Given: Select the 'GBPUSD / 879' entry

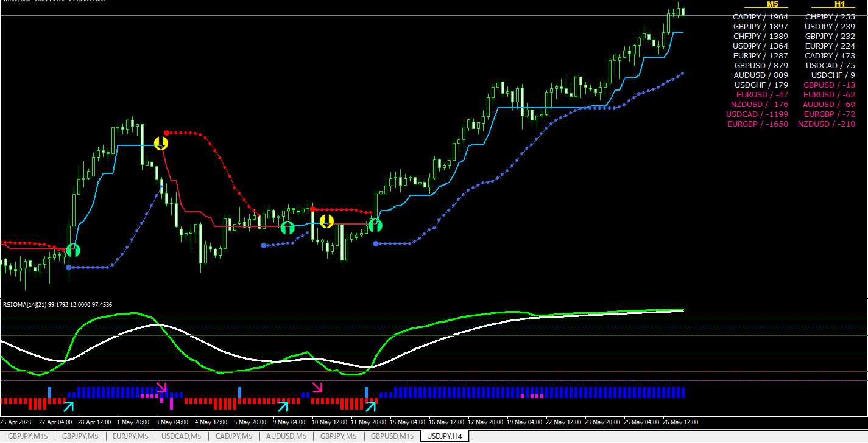Looking at the screenshot, I should tap(761, 66).
